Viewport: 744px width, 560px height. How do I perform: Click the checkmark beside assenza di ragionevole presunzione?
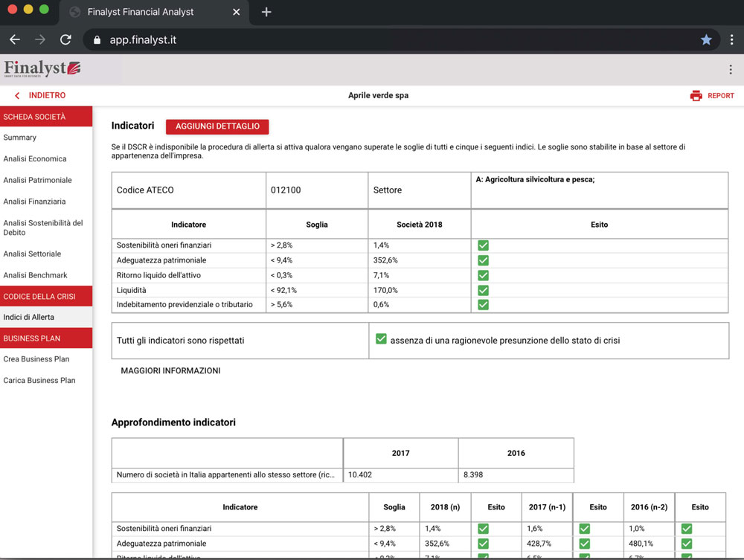pos(381,339)
